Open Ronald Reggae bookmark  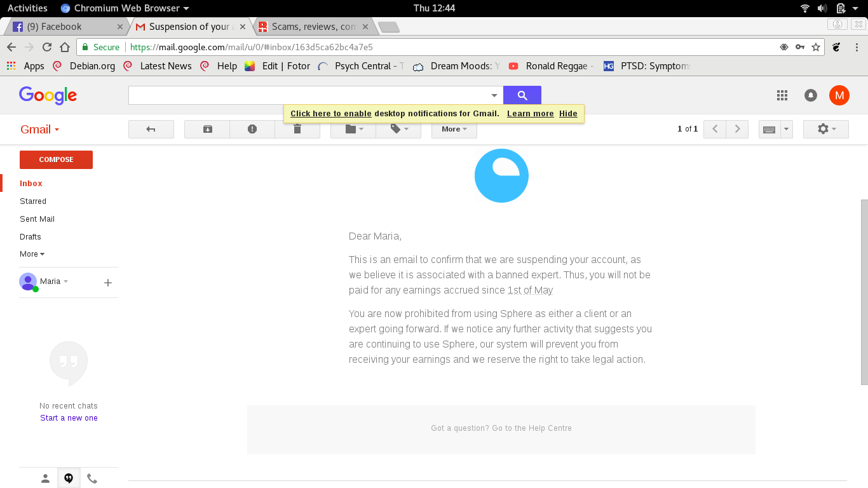[551, 66]
